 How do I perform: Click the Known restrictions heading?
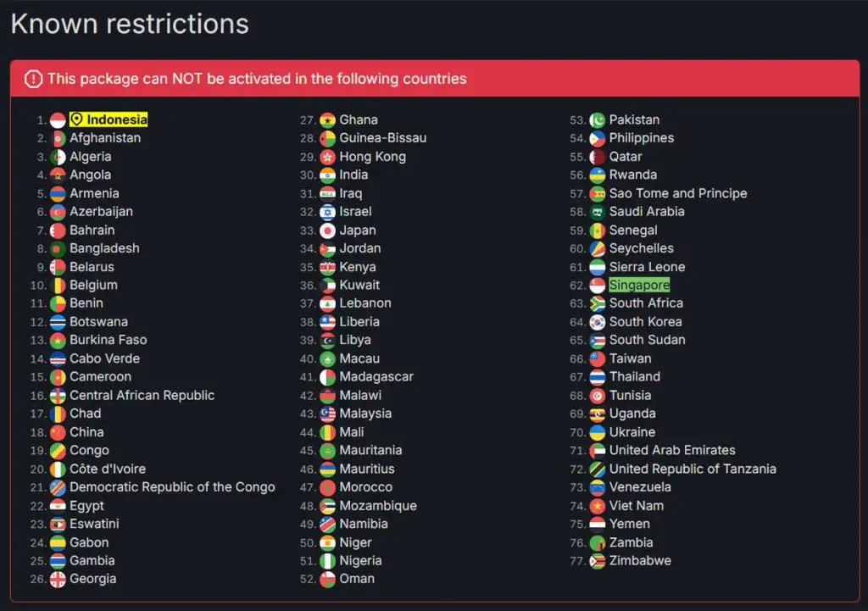(x=130, y=24)
